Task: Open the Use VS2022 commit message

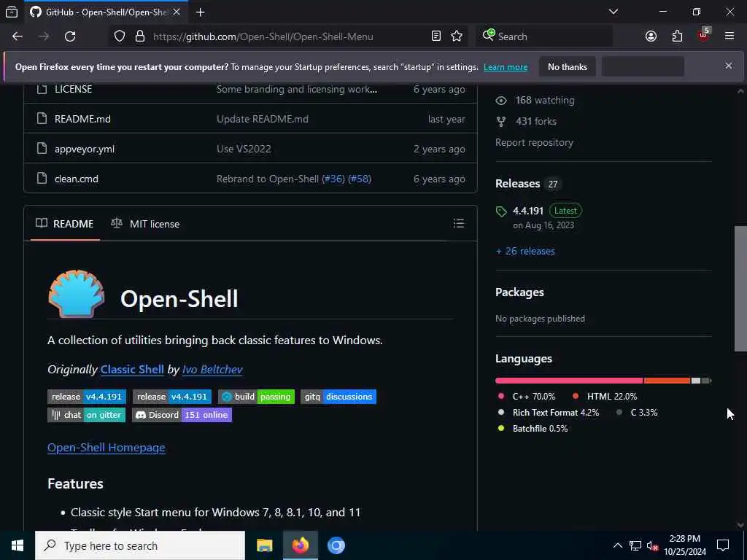Action: click(x=244, y=149)
